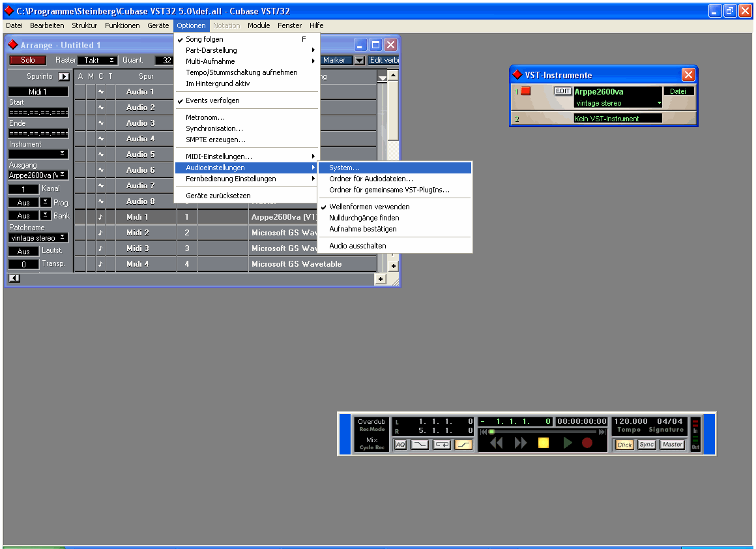
Task: Select System... in Audioeinstellungen submenu
Action: tap(395, 168)
